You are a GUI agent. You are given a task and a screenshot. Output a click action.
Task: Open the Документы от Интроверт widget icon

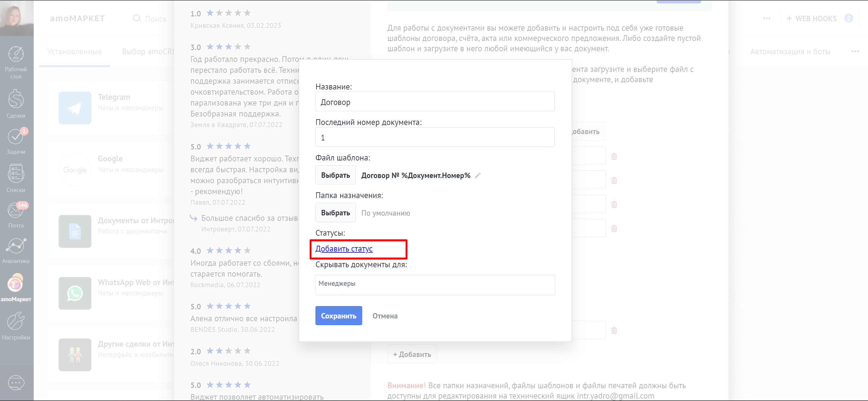[x=75, y=231]
